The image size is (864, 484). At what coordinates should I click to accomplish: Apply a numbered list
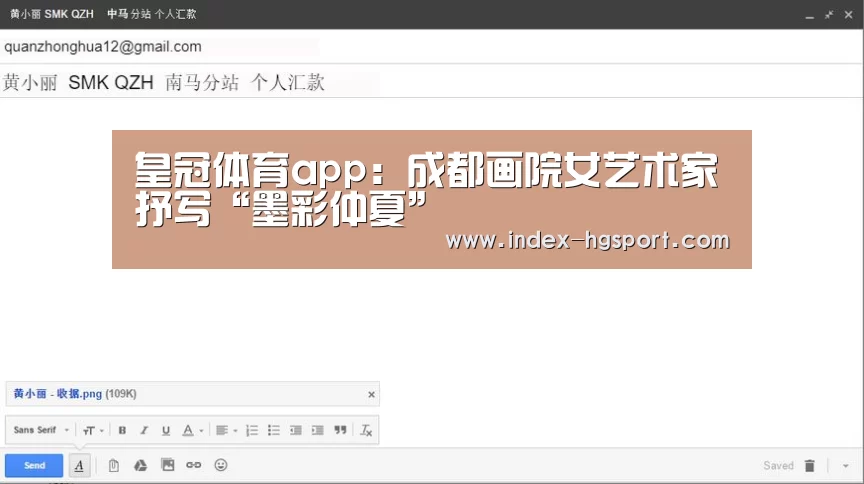click(x=252, y=431)
